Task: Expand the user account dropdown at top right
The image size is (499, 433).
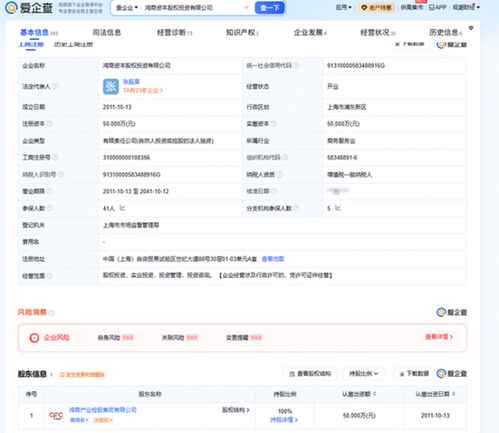Action: point(466,7)
